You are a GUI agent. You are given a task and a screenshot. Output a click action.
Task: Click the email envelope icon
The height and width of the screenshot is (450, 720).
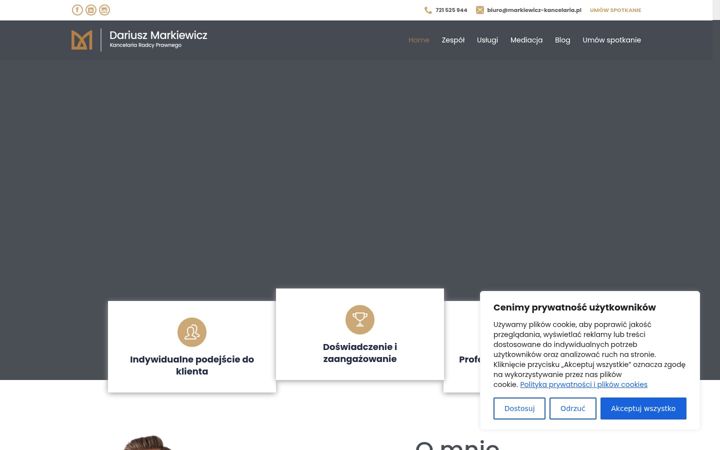[x=480, y=10]
